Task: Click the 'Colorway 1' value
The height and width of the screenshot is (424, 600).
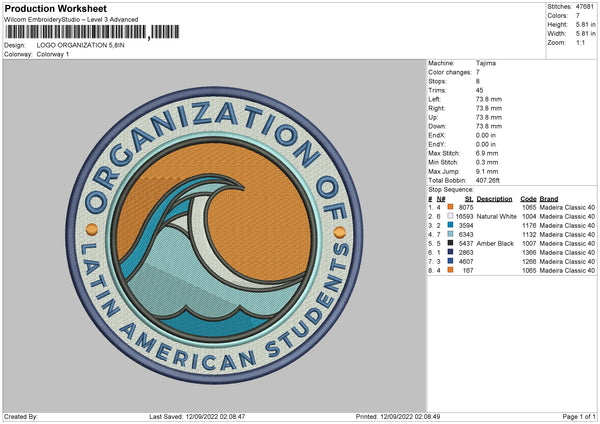Action: coord(53,54)
